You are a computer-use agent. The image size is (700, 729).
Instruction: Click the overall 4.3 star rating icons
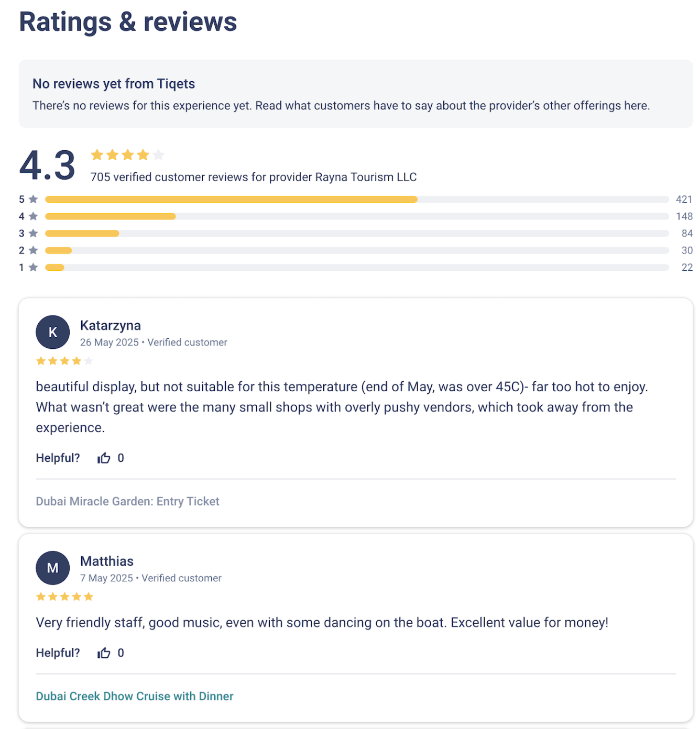click(127, 155)
